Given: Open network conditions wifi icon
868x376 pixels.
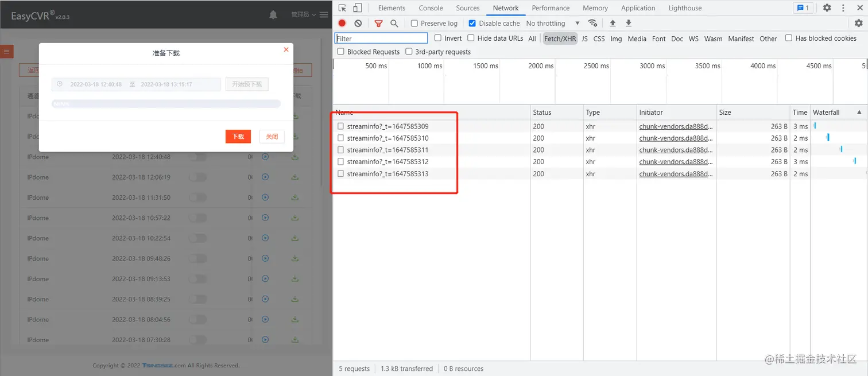Looking at the screenshot, I should pyautogui.click(x=592, y=23).
